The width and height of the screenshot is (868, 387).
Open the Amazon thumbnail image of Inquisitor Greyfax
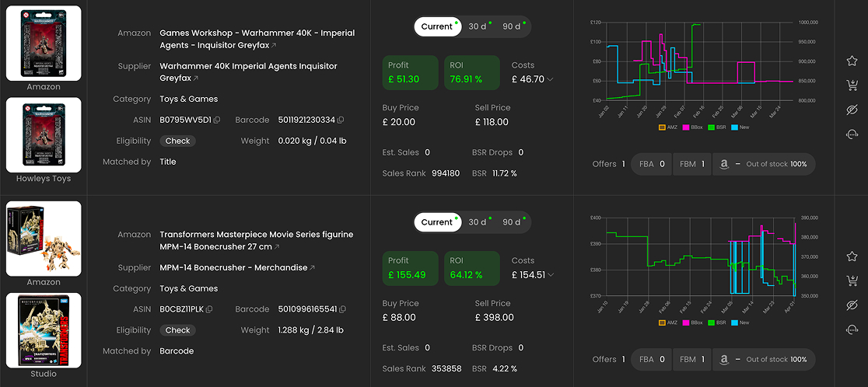44,43
